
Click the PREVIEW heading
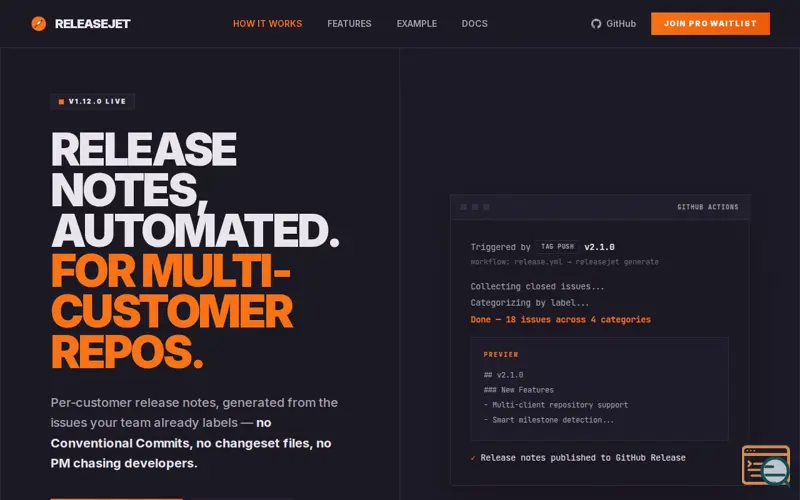click(x=501, y=354)
